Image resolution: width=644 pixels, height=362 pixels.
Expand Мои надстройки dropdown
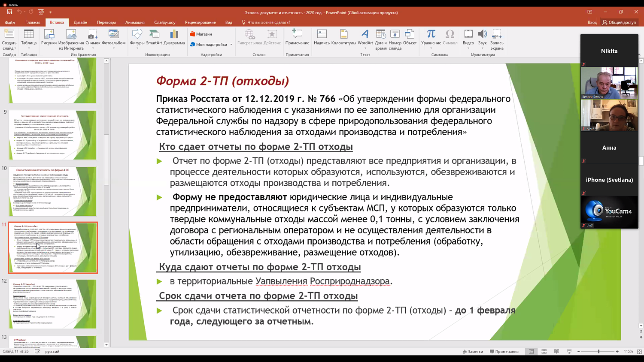click(x=231, y=45)
